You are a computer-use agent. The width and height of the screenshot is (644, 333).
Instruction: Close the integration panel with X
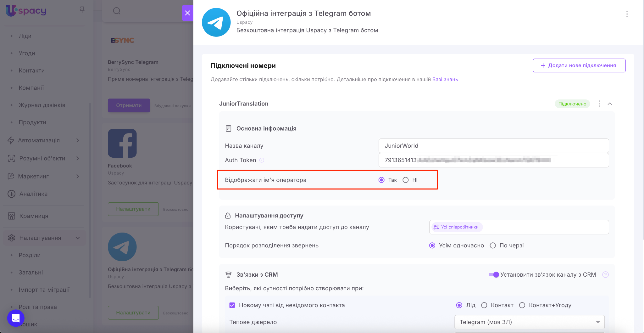point(187,13)
